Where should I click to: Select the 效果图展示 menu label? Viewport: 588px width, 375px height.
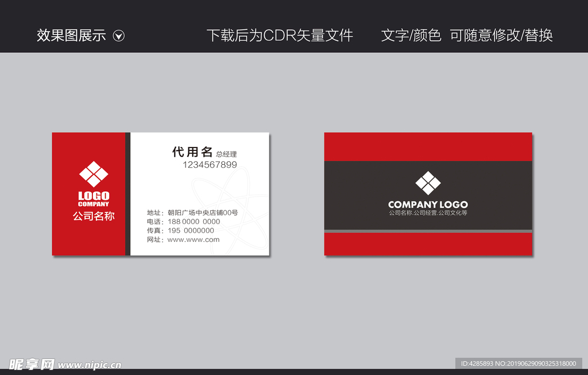tap(70, 36)
